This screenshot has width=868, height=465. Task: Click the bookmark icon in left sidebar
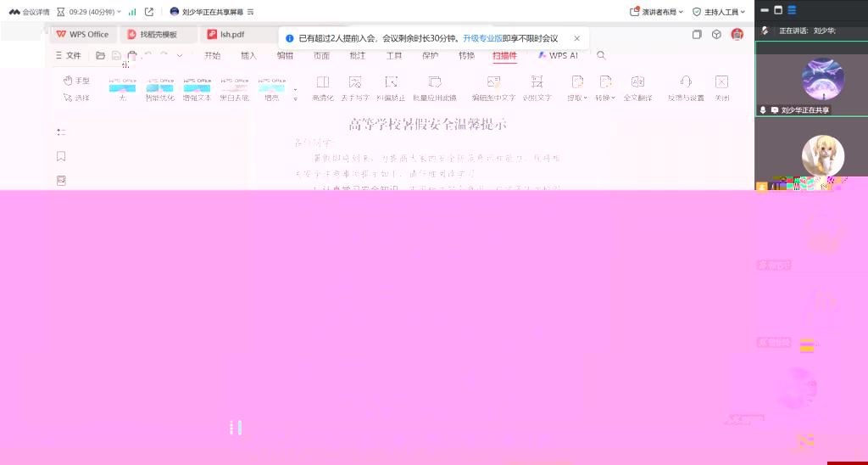[x=61, y=156]
